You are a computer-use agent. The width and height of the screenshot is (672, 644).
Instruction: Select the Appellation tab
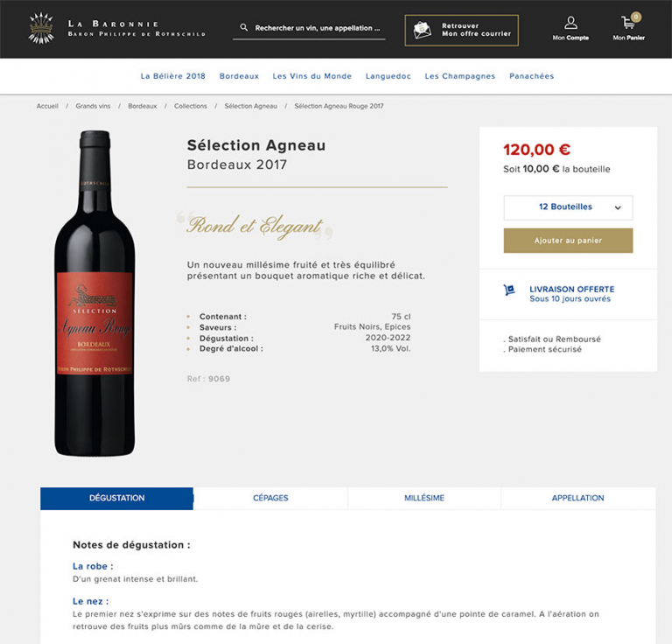[x=577, y=498]
